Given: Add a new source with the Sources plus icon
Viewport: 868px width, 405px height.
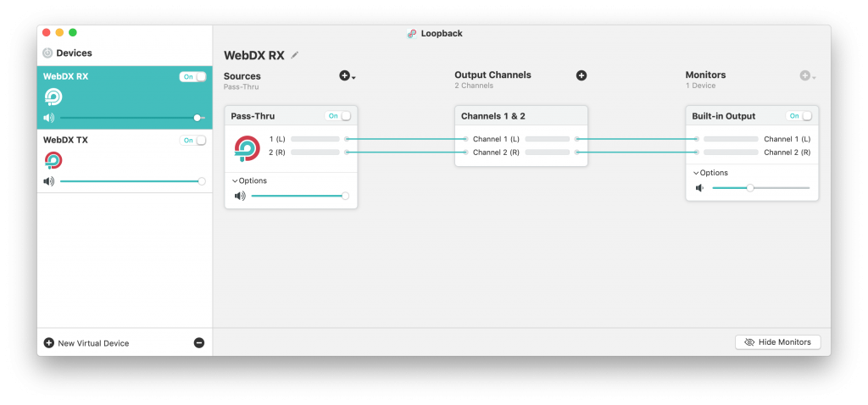Looking at the screenshot, I should point(344,75).
